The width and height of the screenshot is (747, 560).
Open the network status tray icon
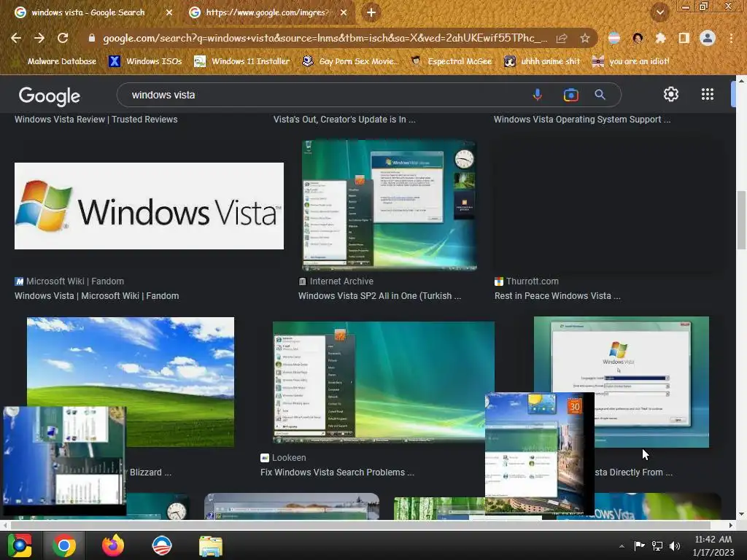pyautogui.click(x=657, y=545)
